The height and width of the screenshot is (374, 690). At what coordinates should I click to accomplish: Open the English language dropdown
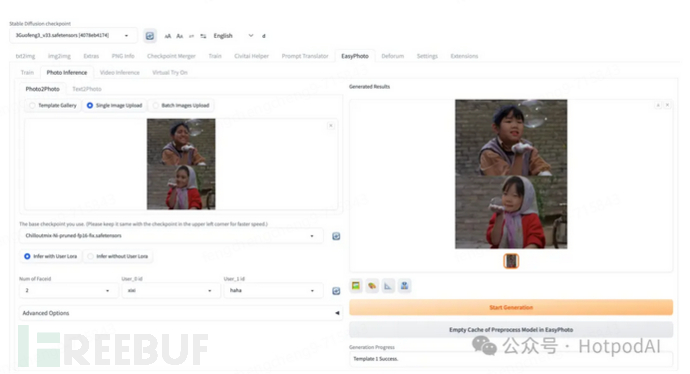pyautogui.click(x=233, y=36)
